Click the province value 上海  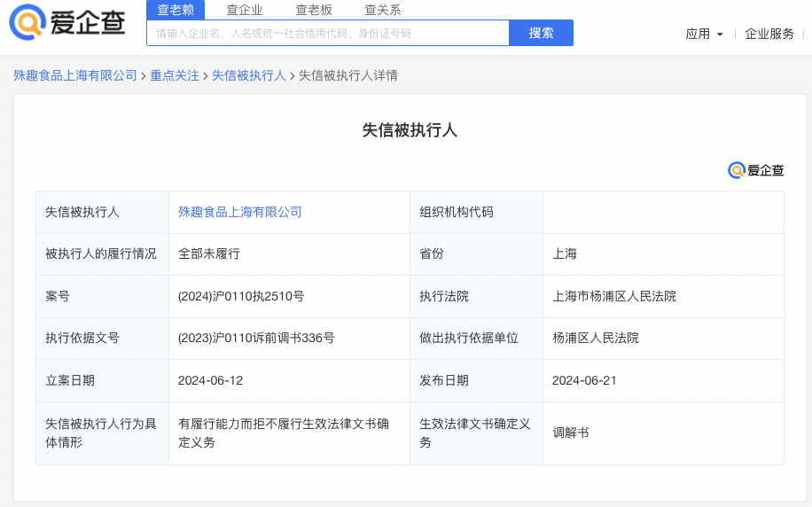coord(565,253)
